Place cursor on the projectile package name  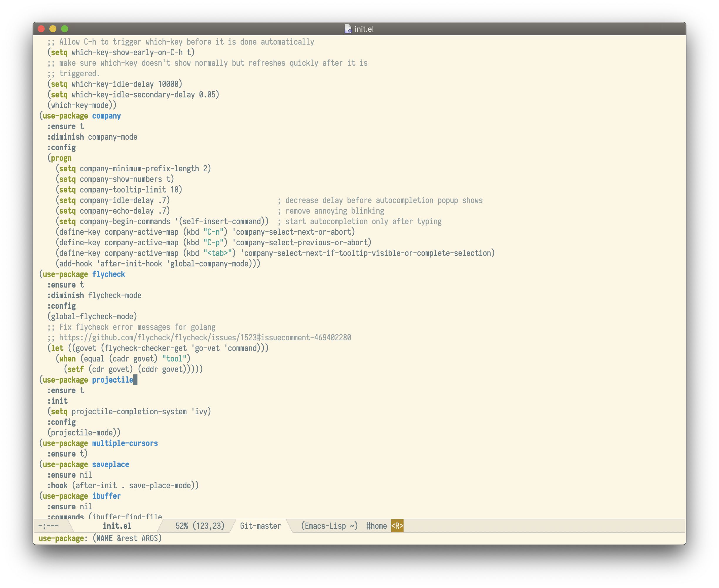(112, 380)
